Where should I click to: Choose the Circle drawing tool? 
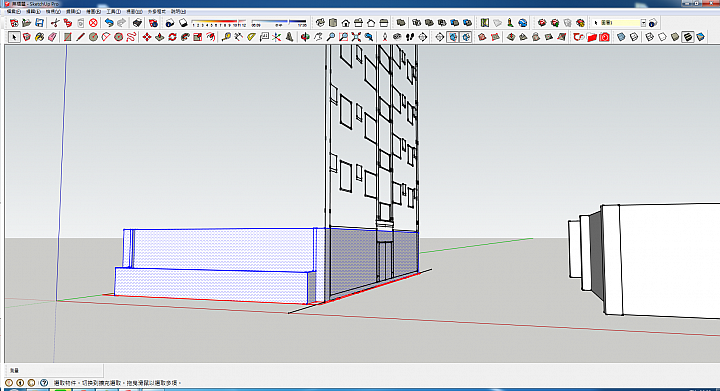pyautogui.click(x=93, y=37)
